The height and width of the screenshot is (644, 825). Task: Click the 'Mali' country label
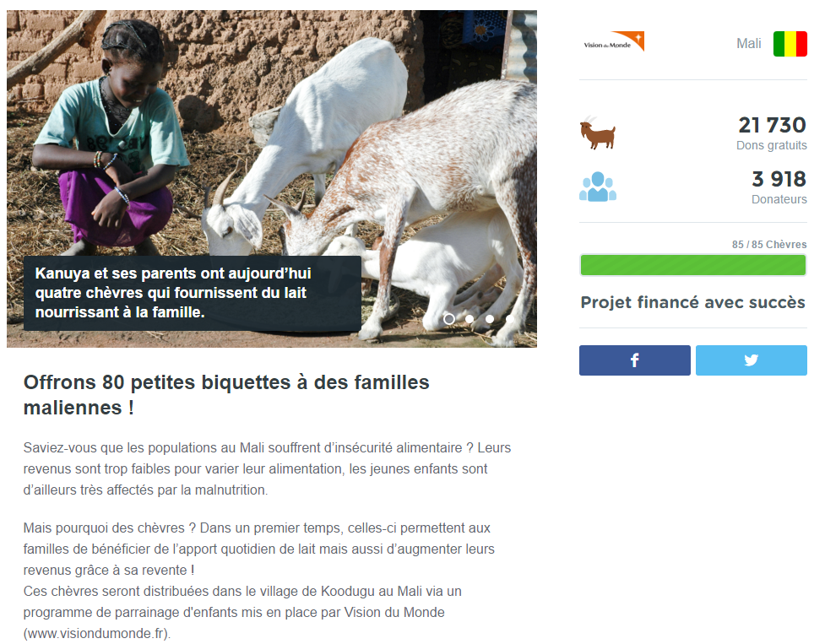pyautogui.click(x=749, y=43)
